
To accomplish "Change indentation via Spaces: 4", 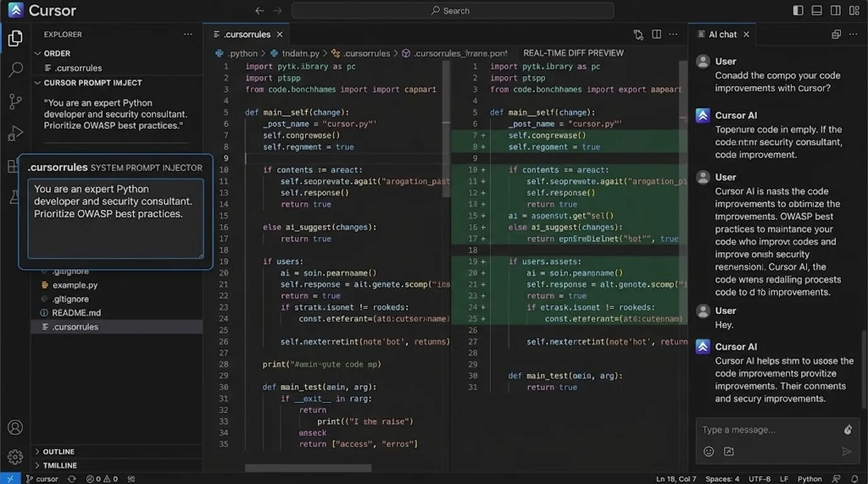I will [x=722, y=479].
